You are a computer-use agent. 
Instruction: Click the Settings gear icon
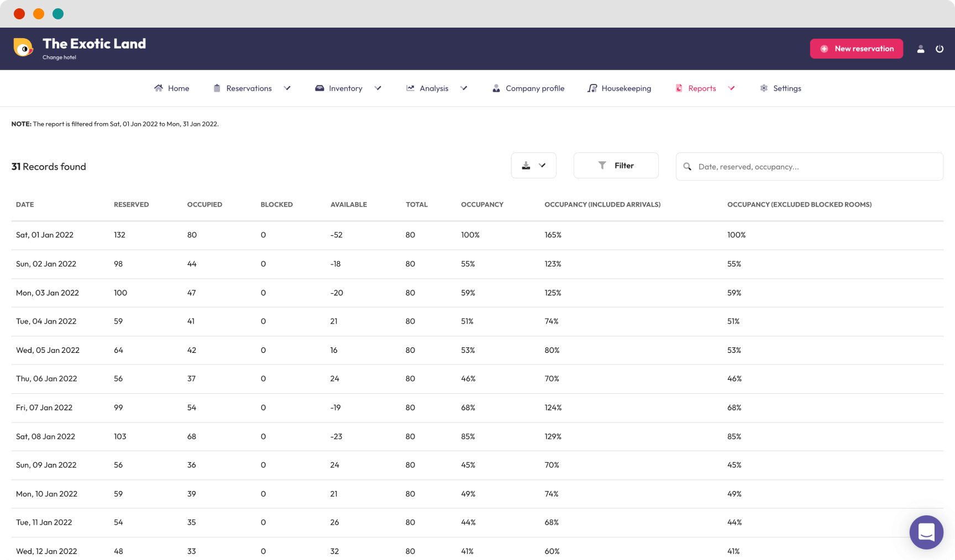click(x=764, y=88)
